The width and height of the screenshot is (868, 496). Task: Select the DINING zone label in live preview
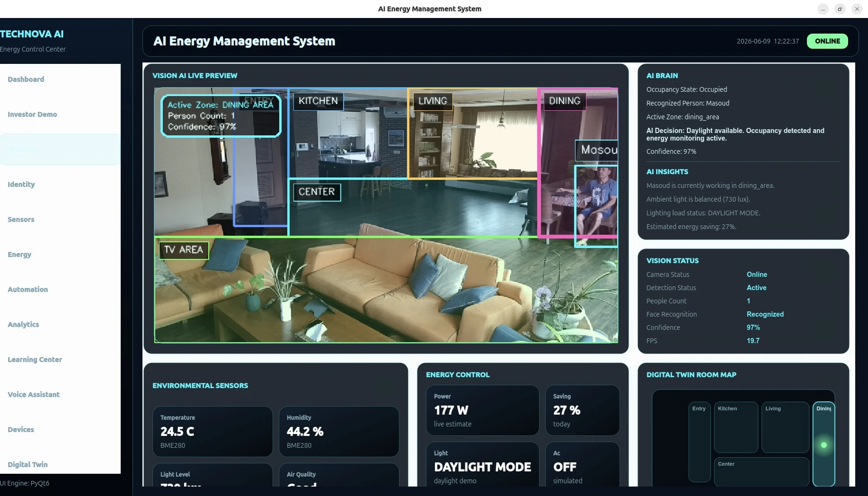coord(565,101)
